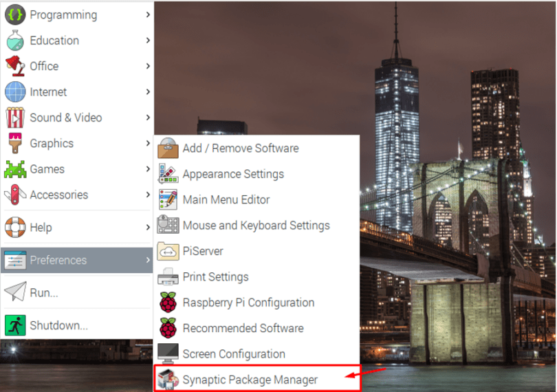Expand the Help submenu arrow

pyautogui.click(x=148, y=227)
